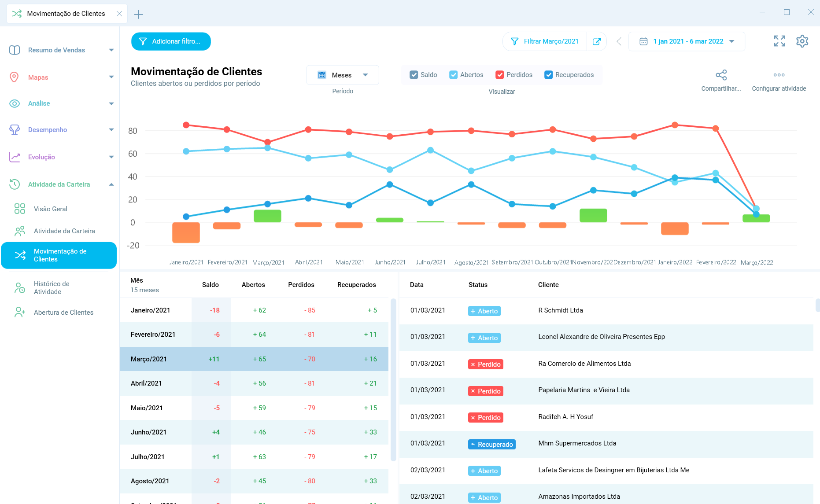Image resolution: width=820 pixels, height=504 pixels.
Task: Open Atividade da Carteira submenu item
Action: [64, 231]
